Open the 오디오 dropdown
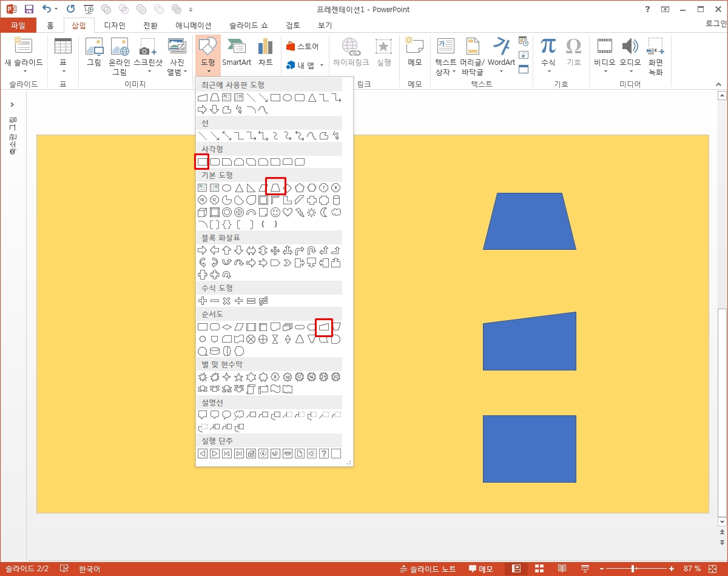Image resolution: width=728 pixels, height=576 pixels. pos(630,71)
